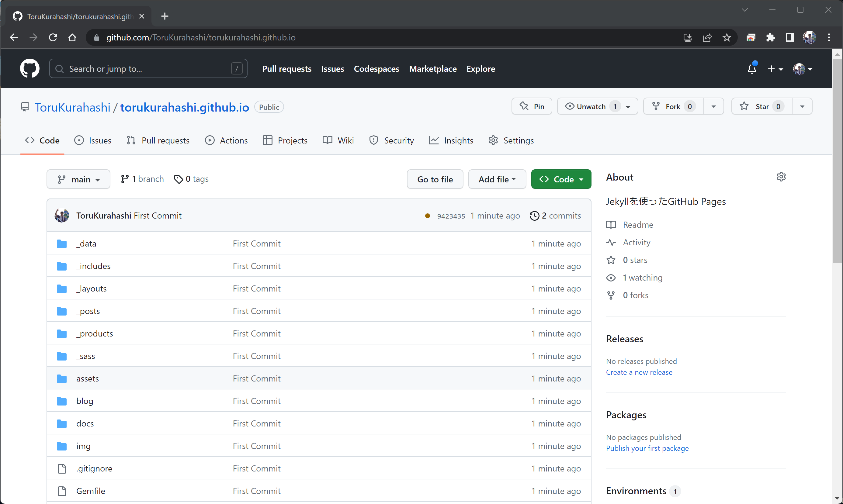The width and height of the screenshot is (843, 504).
Task: Click the view site information lock icon
Action: pos(96,37)
